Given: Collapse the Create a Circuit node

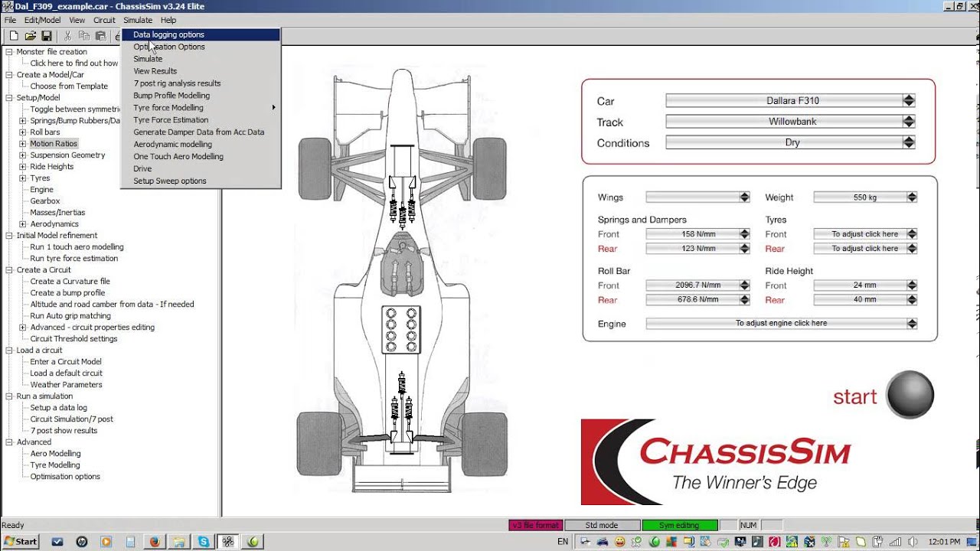Looking at the screenshot, I should tap(9, 270).
